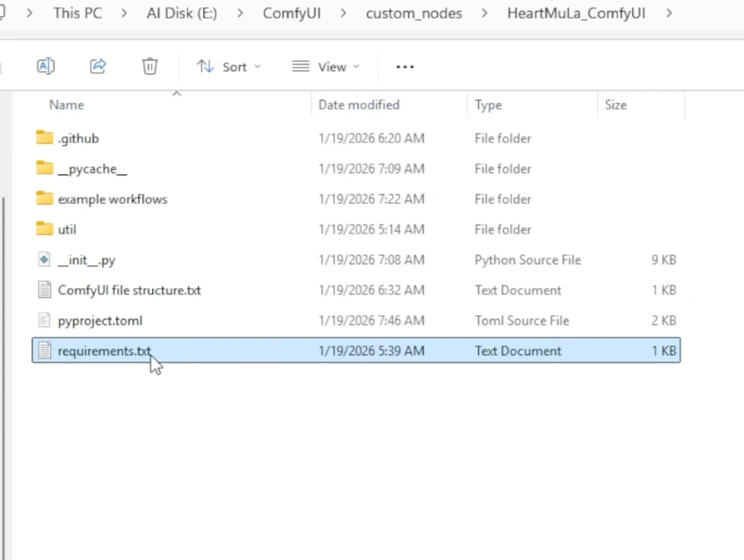Navigate to This PC via breadcrumb

[80, 13]
